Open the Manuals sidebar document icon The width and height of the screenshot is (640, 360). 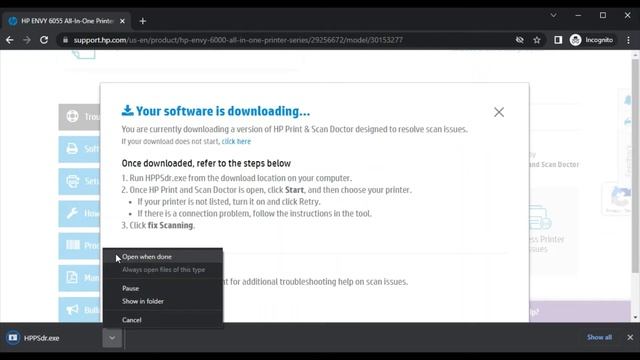[x=72, y=278]
